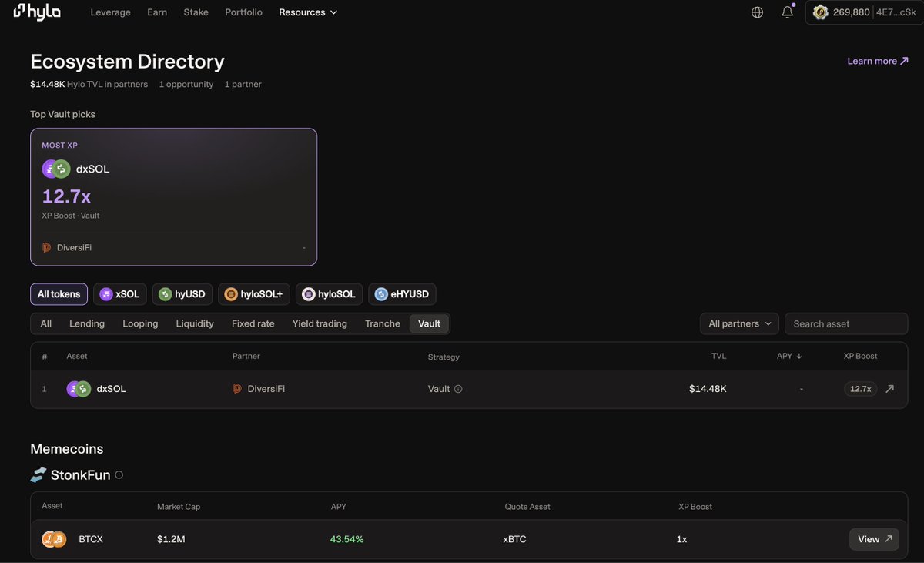The width and height of the screenshot is (924, 563).
Task: Filter by the hyloSOL+ token
Action: (253, 294)
